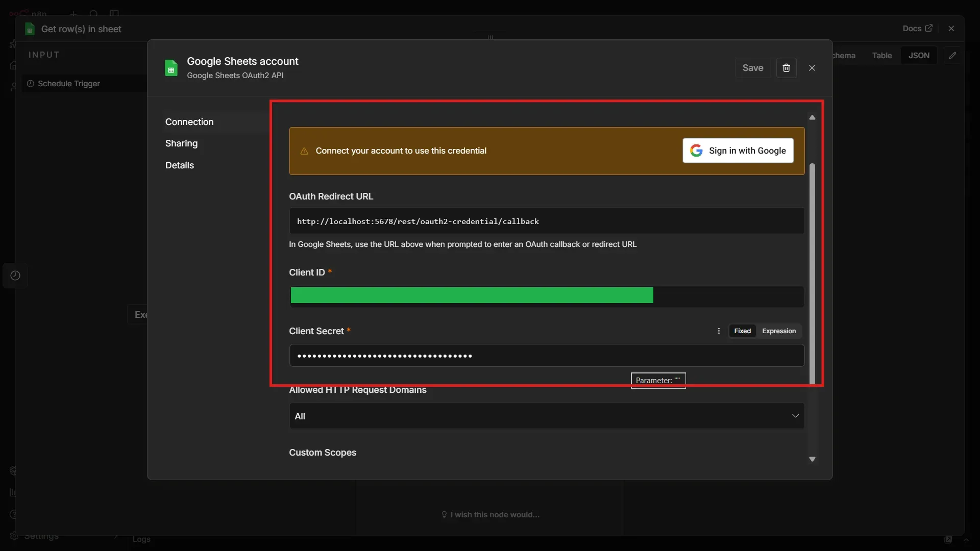The width and height of the screenshot is (980, 551).
Task: Save the Google Sheets credential
Action: tap(752, 68)
